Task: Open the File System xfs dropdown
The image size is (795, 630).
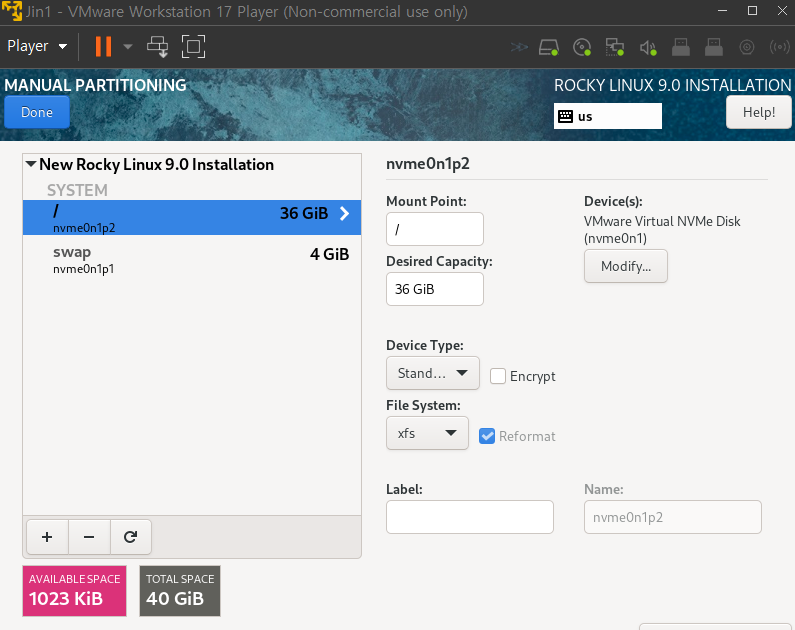Action: [427, 433]
